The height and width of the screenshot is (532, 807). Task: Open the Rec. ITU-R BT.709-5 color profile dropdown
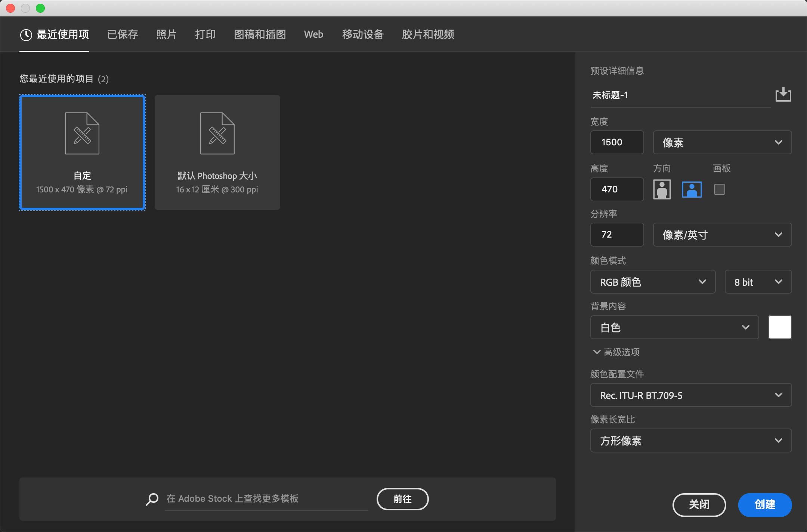click(x=690, y=395)
